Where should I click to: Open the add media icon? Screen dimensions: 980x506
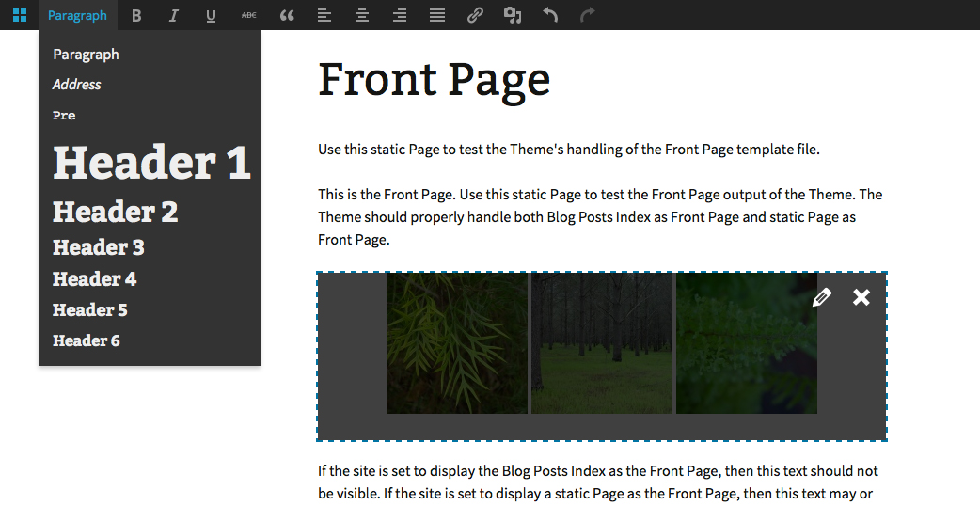click(x=513, y=15)
